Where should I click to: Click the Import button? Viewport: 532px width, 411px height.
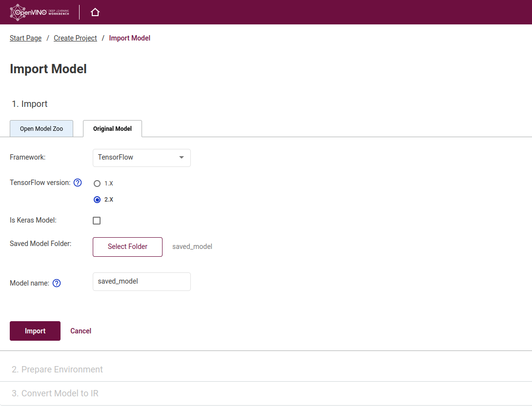tap(35, 331)
